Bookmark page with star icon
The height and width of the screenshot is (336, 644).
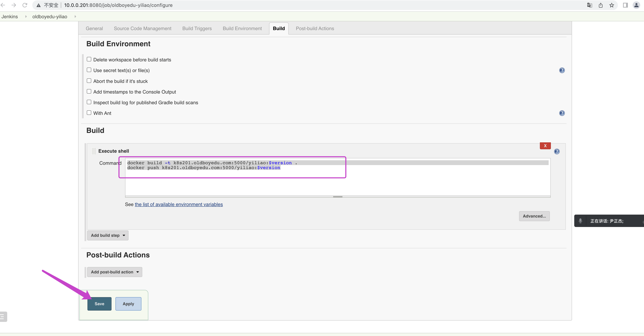click(612, 5)
